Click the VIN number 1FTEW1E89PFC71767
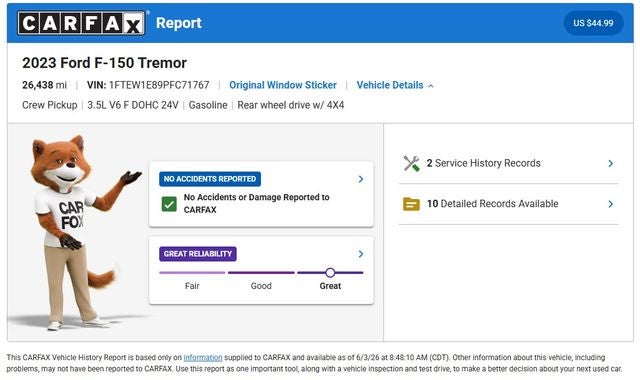Viewport: 640px width, 380px height. coord(159,85)
